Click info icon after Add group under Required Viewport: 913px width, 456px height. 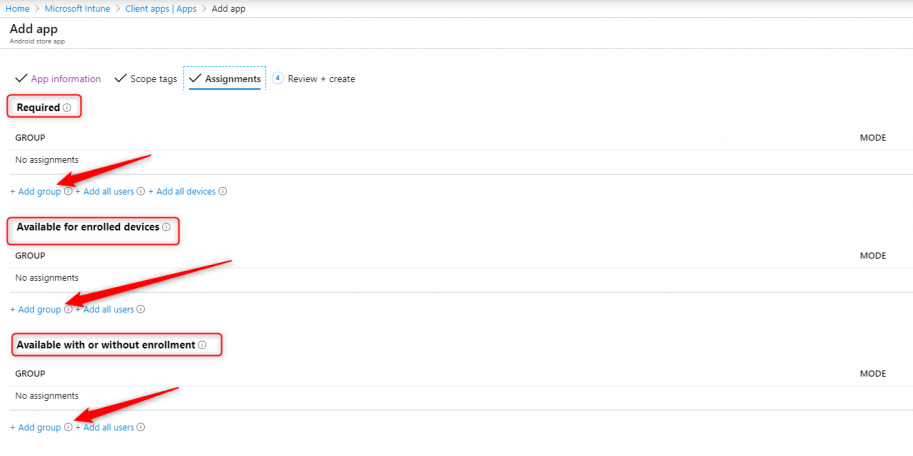(x=68, y=191)
